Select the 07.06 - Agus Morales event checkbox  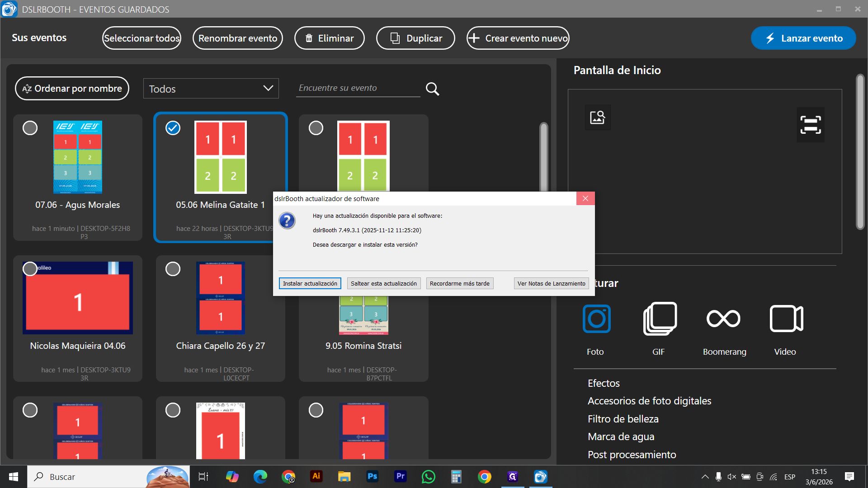click(x=30, y=128)
